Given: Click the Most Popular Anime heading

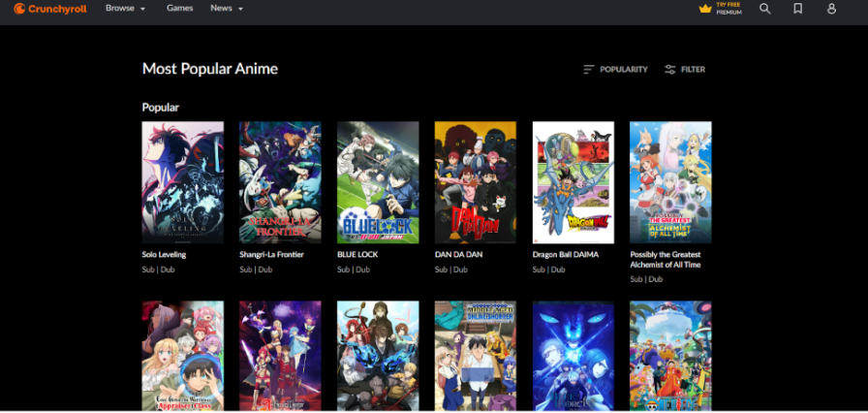Looking at the screenshot, I should [x=210, y=69].
